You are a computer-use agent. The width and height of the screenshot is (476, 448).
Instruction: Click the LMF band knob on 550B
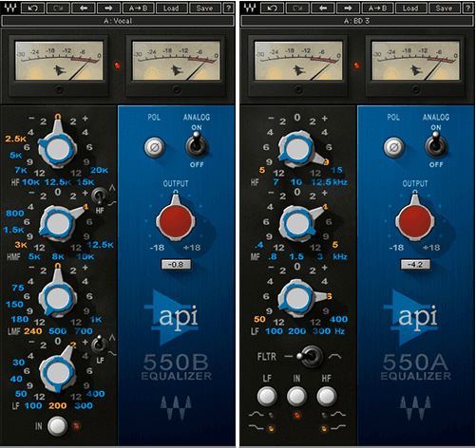pos(58,298)
